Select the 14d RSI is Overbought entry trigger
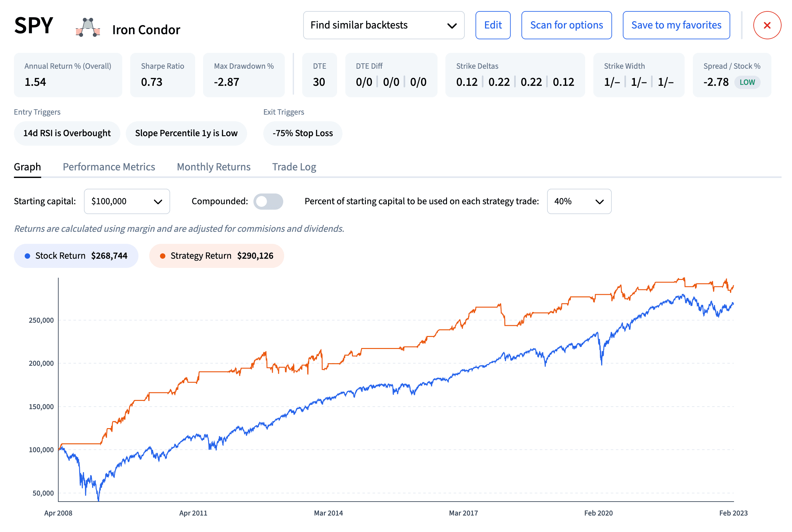 [67, 133]
